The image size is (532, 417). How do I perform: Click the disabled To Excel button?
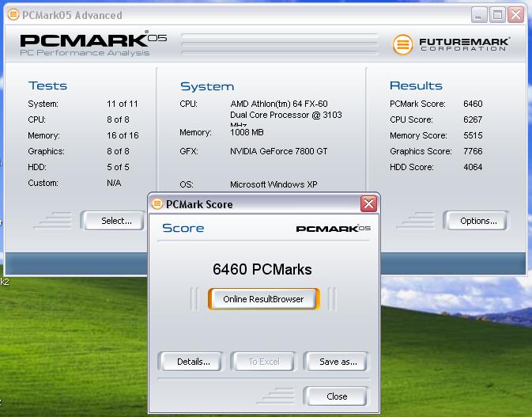pyautogui.click(x=263, y=362)
